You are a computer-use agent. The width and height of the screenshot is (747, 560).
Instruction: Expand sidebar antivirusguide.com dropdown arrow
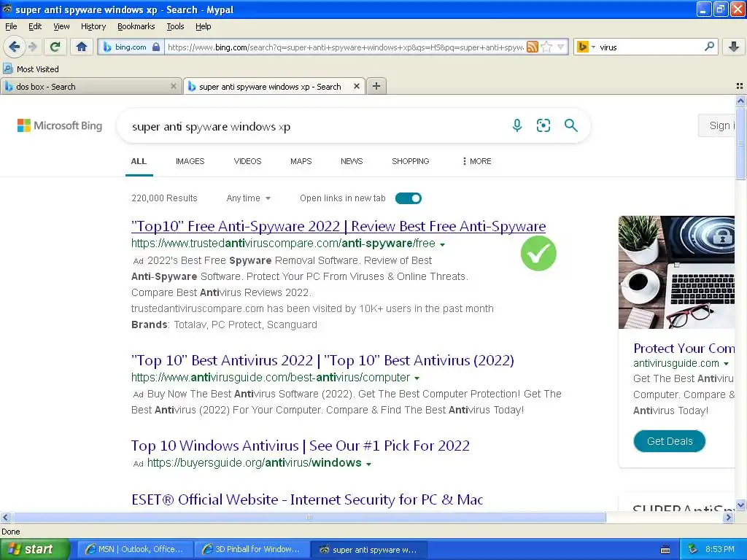tap(726, 364)
